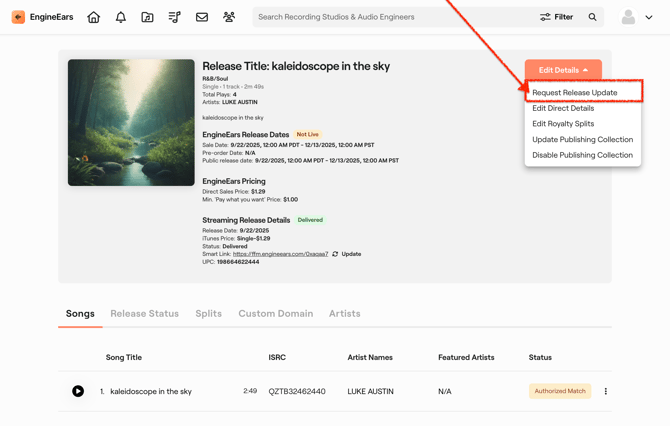
Task: Click the Update smart link text
Action: tap(351, 254)
